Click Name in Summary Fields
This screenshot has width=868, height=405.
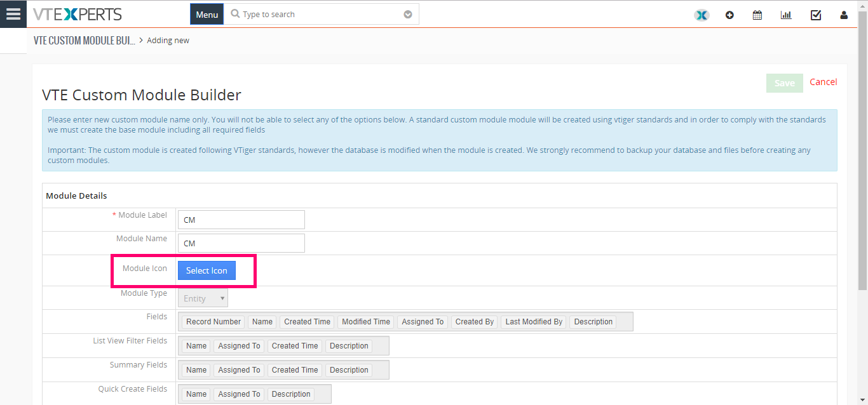[x=196, y=370]
